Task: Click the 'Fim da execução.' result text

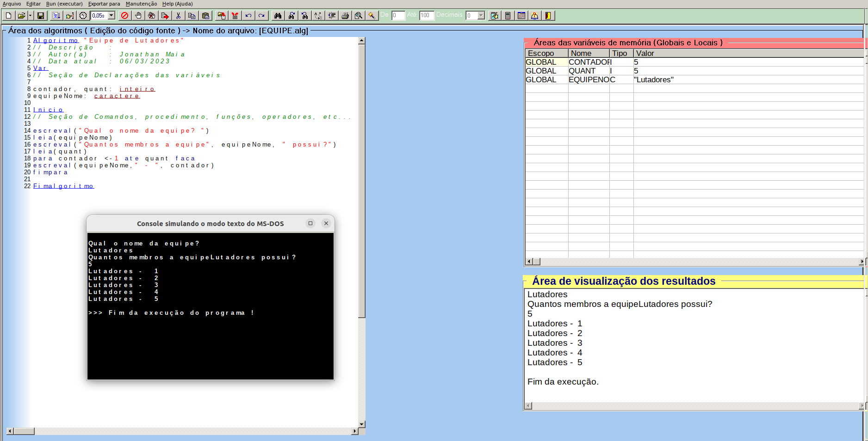Action: coord(563,382)
